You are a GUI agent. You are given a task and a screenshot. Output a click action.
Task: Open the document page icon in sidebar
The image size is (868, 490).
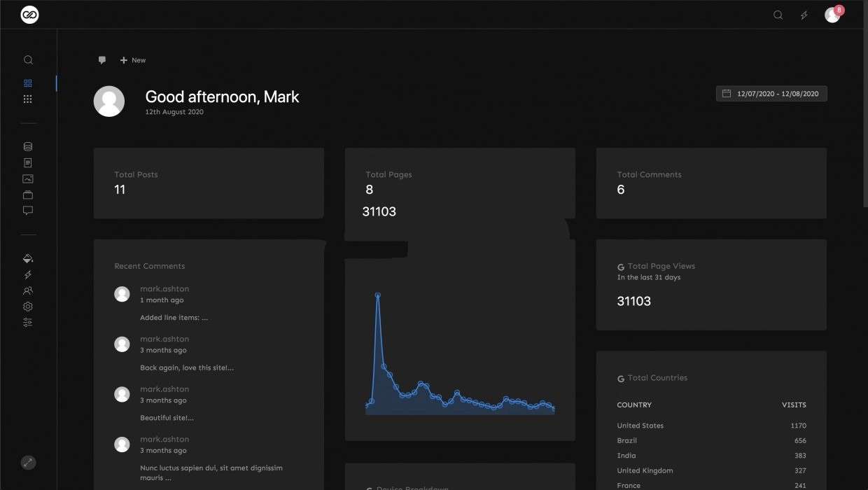click(28, 163)
